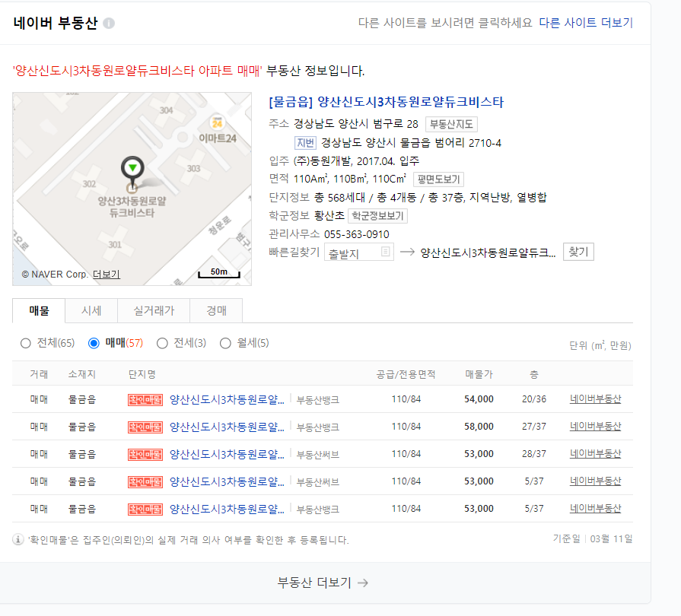681x616 pixels.
Task: Open the [물금읍] 양산신도시3차동원로얄듀크비스타 title link
Action: click(x=386, y=102)
